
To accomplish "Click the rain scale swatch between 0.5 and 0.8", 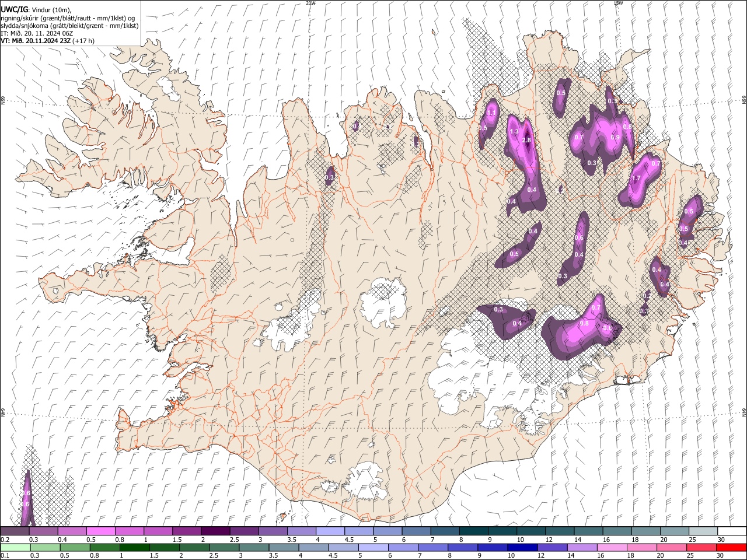I will [x=75, y=547].
